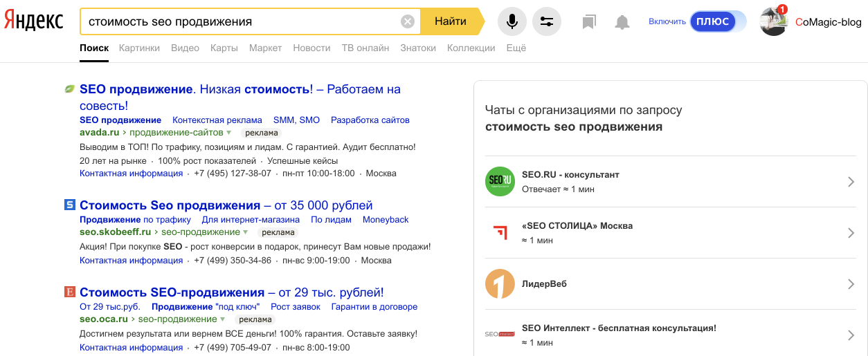This screenshot has width=868, height=356.
Task: Clear the search field with X icon
Action: [x=408, y=21]
